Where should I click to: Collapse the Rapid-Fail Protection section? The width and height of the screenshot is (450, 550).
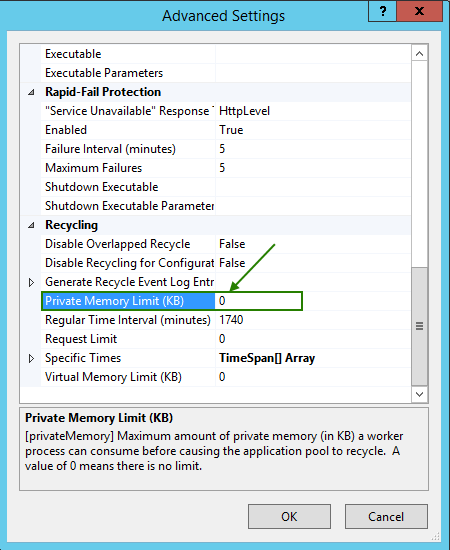32,92
